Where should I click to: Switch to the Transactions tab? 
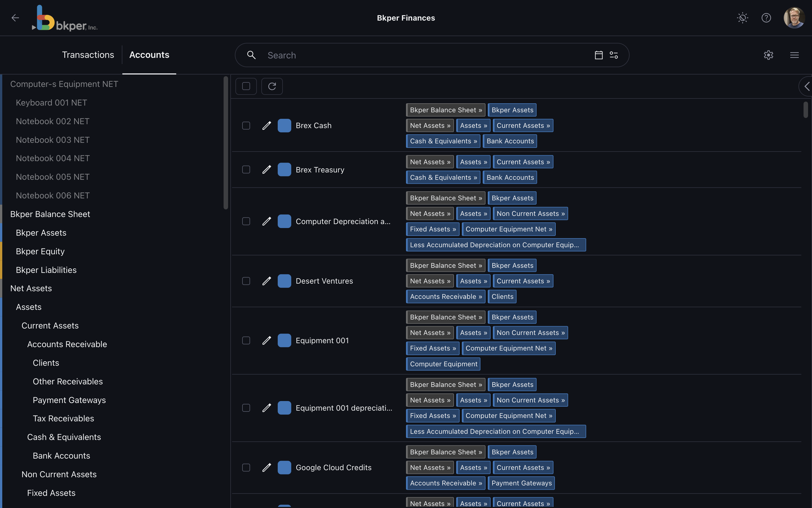(x=88, y=55)
